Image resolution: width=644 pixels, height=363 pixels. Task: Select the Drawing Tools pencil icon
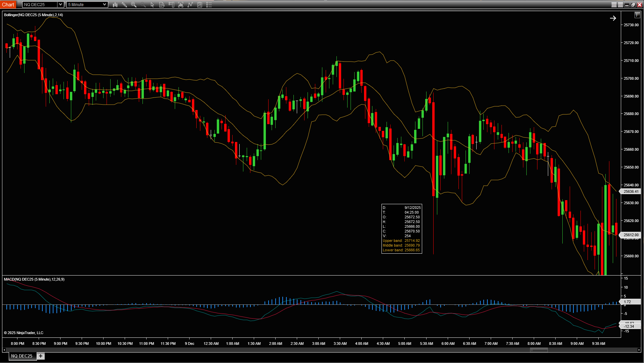pyautogui.click(x=124, y=5)
